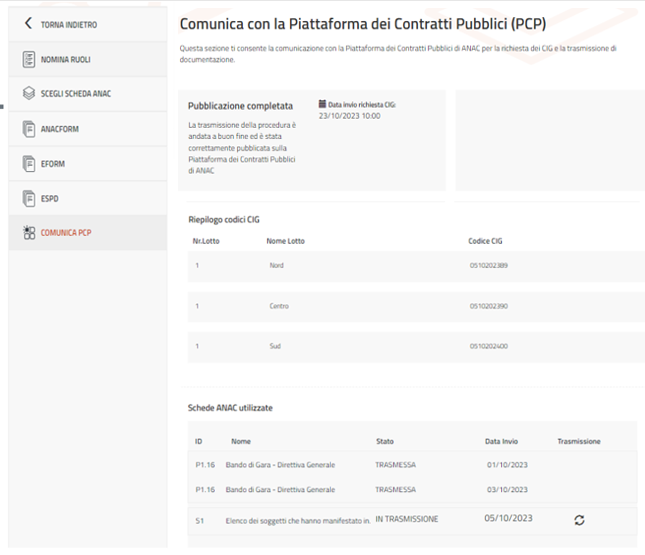The height and width of the screenshot is (555, 645).
Task: Click the Eform document icon
Action: click(x=28, y=163)
